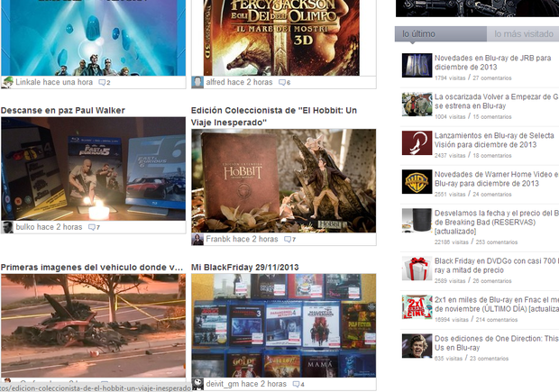This screenshot has height=392, width=559.
Task: Click '253 comentarios' under Breaking Bad
Action: tap(497, 242)
